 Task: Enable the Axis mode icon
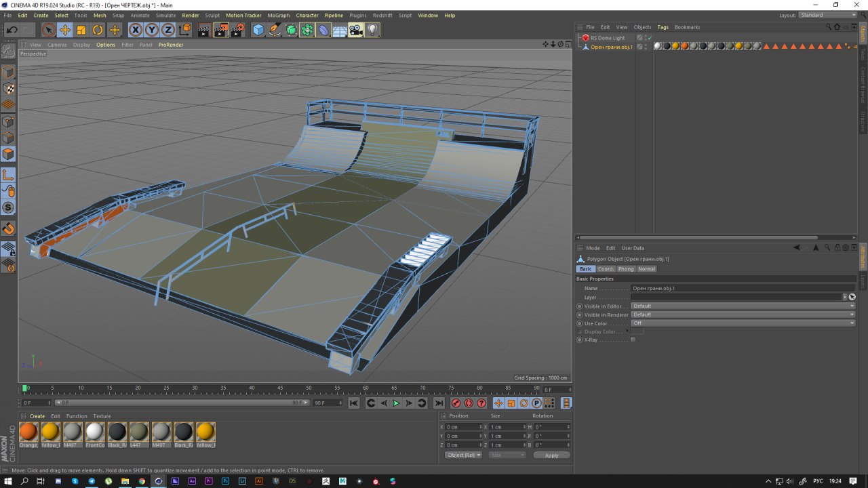8,176
